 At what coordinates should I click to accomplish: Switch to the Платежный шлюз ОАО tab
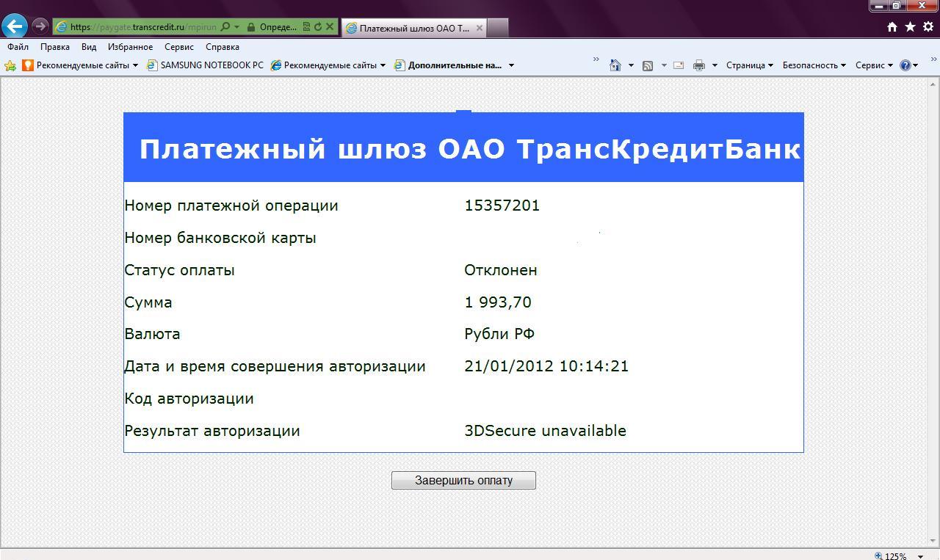click(413, 28)
